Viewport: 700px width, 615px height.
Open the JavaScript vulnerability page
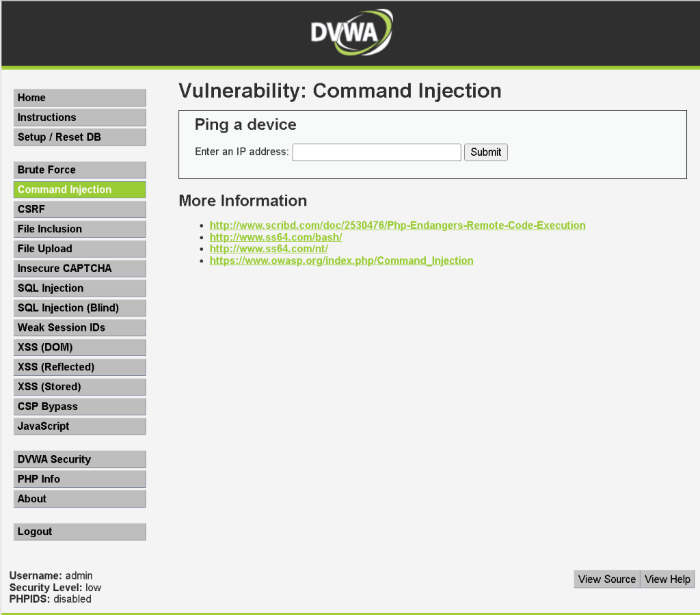click(79, 426)
